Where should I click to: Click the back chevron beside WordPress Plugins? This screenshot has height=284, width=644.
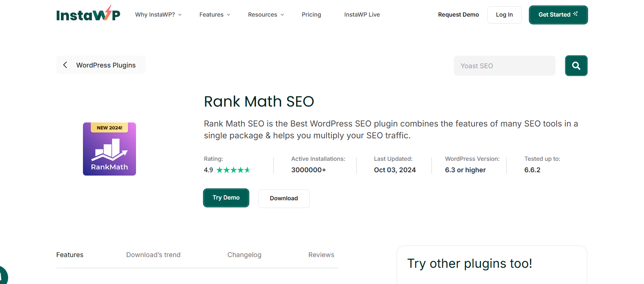[65, 65]
